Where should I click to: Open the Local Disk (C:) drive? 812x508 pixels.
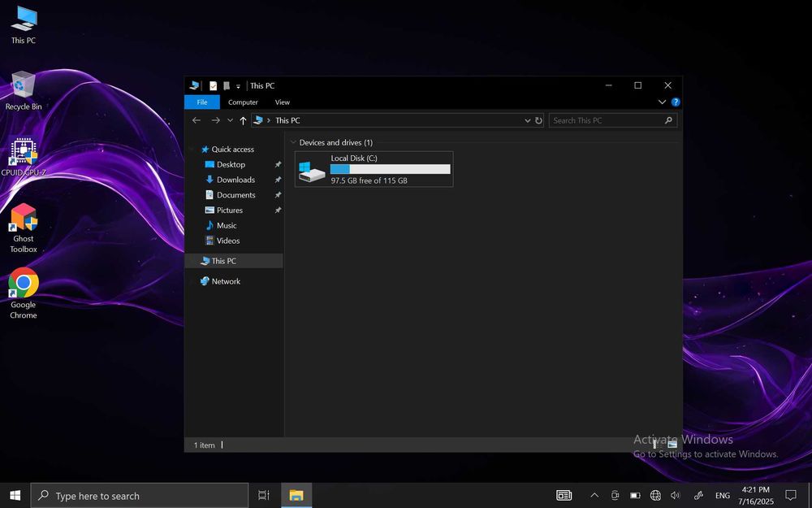pyautogui.click(x=374, y=169)
